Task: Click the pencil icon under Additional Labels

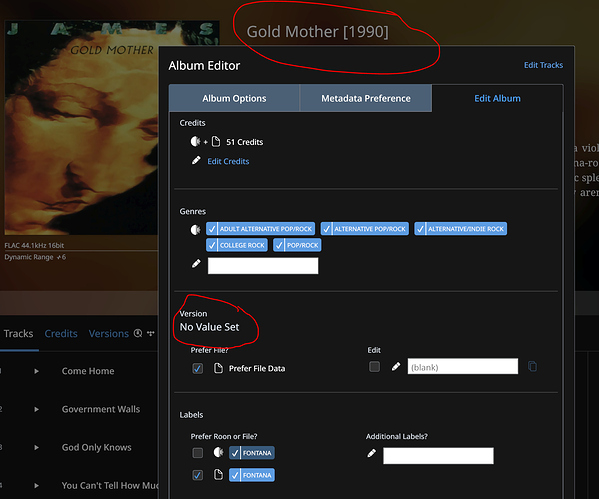Action: 371,454
